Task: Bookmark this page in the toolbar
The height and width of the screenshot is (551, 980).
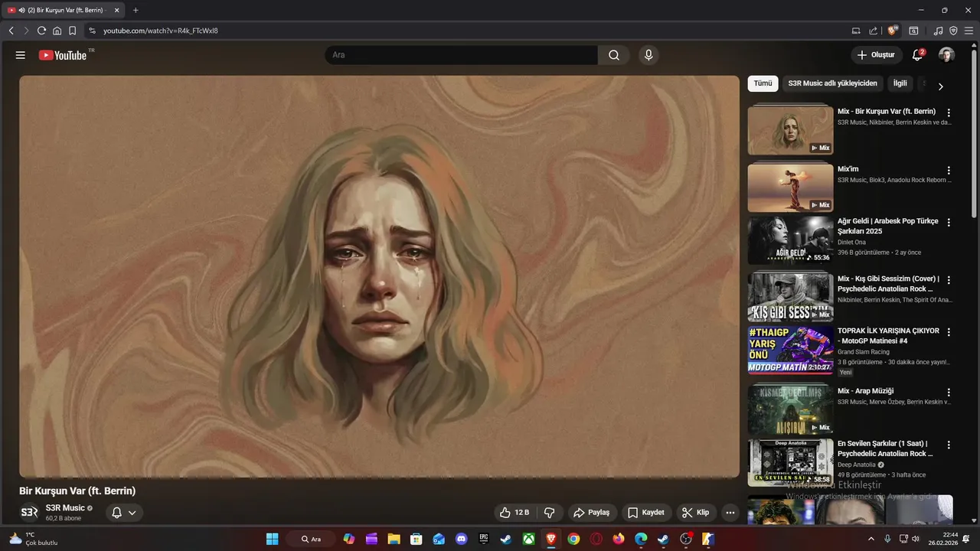Action: pos(72,31)
